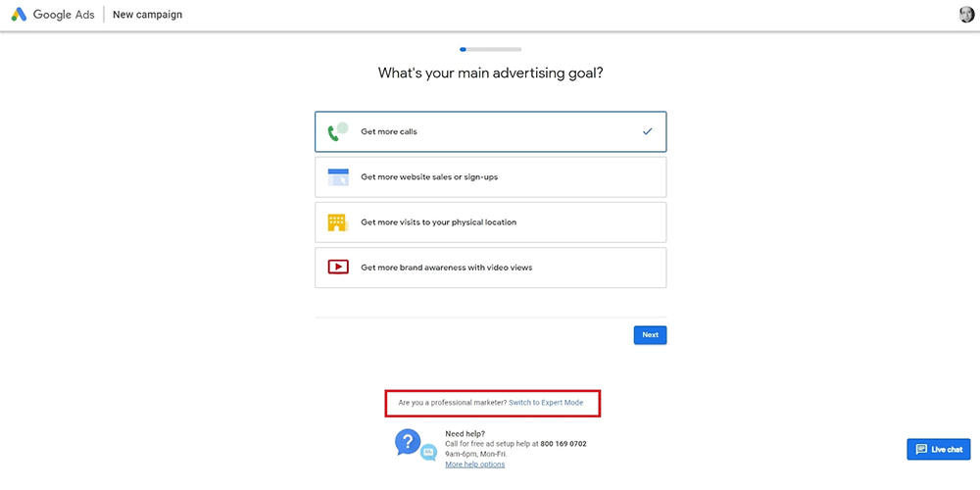Click the green phone calls icon
The width and height of the screenshot is (980, 490).
(x=337, y=131)
